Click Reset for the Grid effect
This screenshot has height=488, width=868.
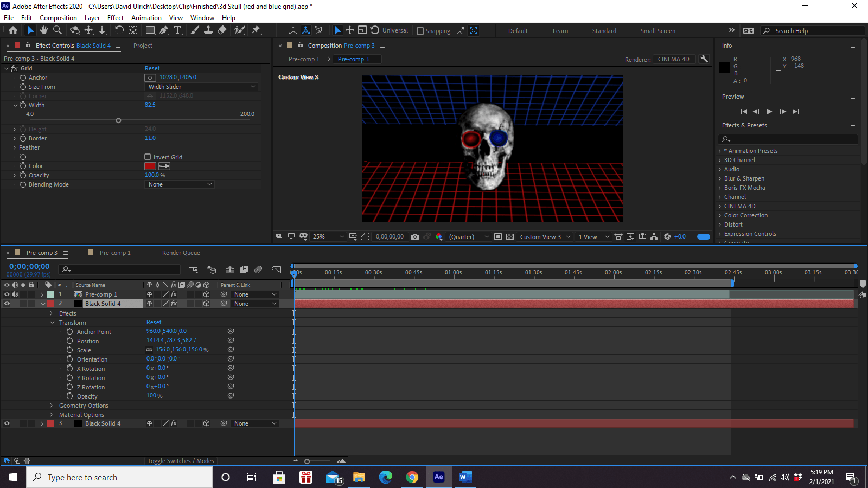(x=152, y=68)
